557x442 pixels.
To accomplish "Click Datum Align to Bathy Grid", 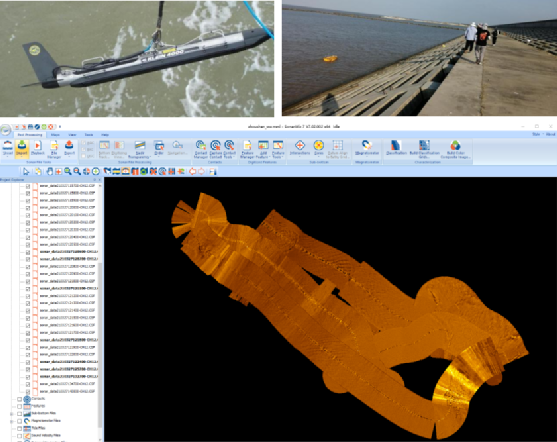I will [337, 149].
